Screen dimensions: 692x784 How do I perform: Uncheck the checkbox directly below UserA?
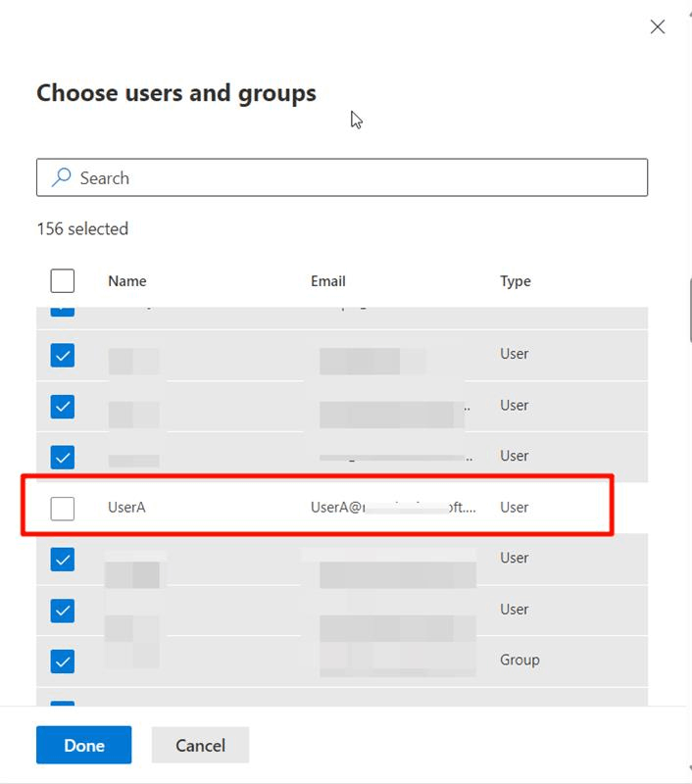[x=63, y=559]
